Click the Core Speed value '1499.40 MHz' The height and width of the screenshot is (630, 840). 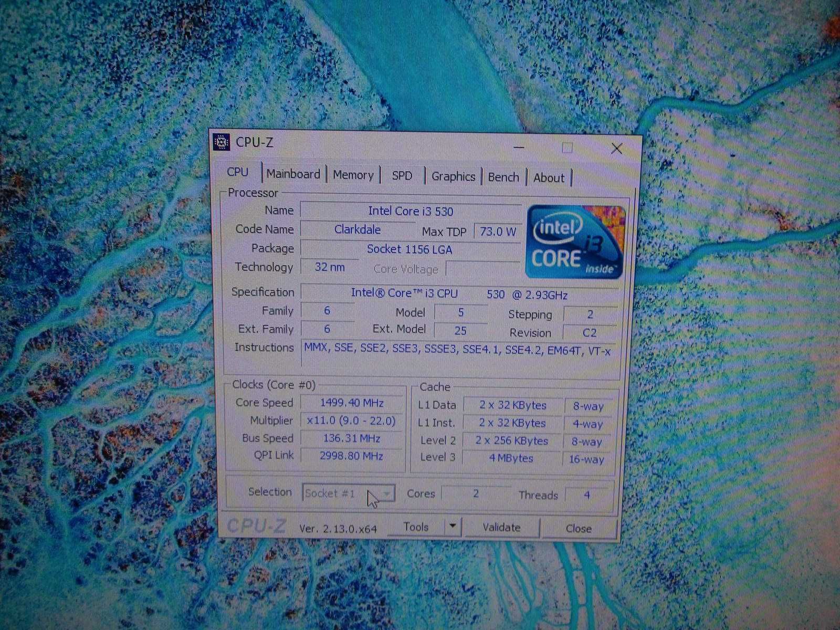point(352,403)
